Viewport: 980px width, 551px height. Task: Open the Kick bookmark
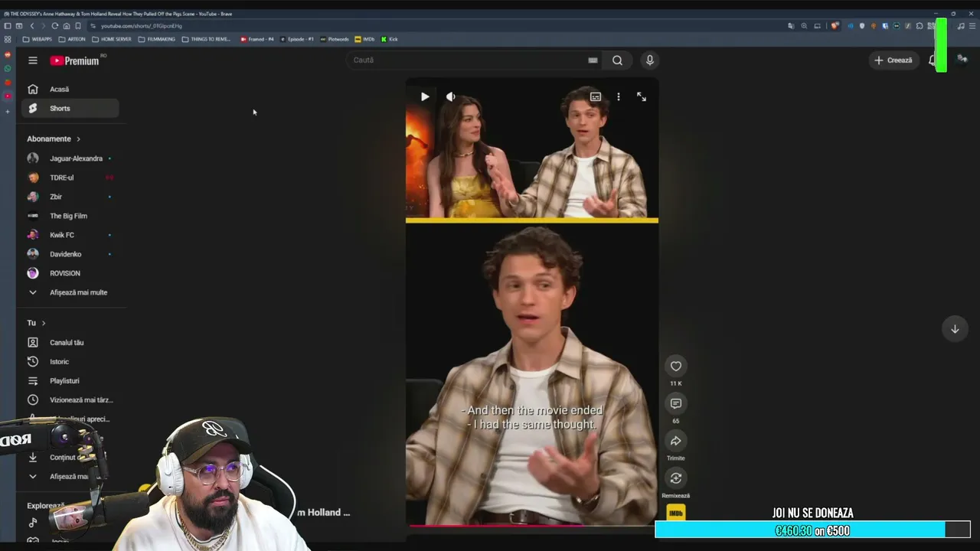(390, 39)
